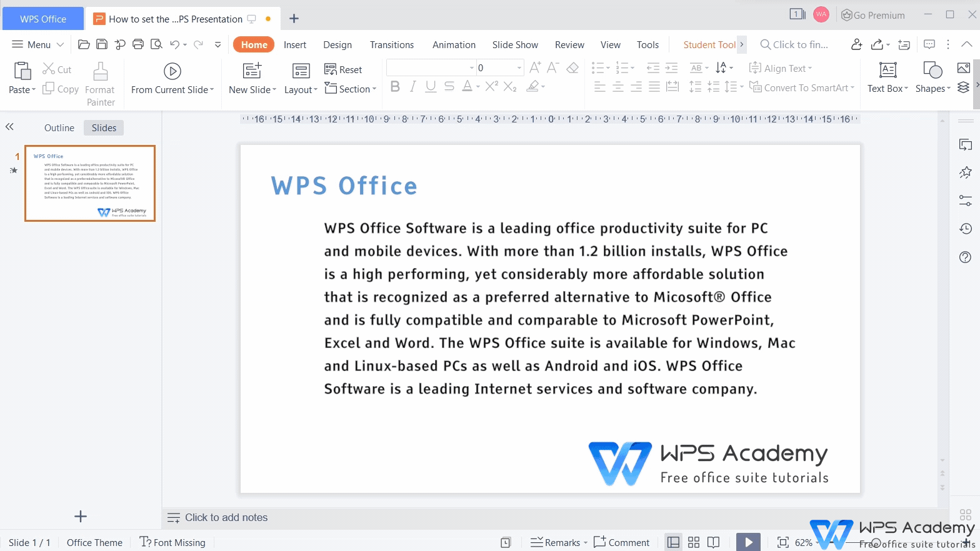
Task: Open the Paste options dropdown
Action: click(34, 90)
